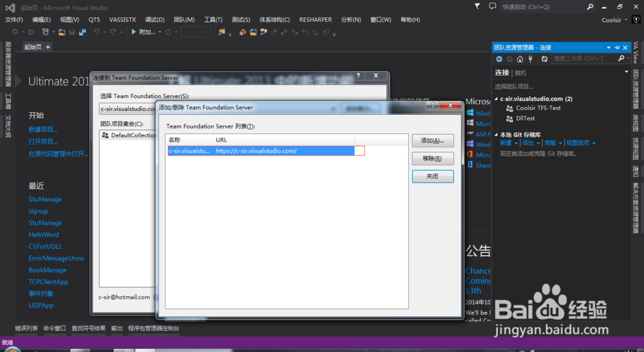Click the Quick Launch magnifier icon
Viewport: 644px width, 352px height.
(590, 6)
